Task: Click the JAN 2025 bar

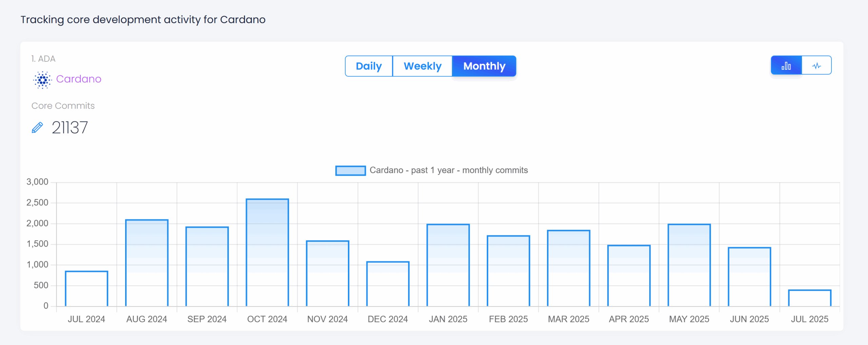Action: coord(448,265)
